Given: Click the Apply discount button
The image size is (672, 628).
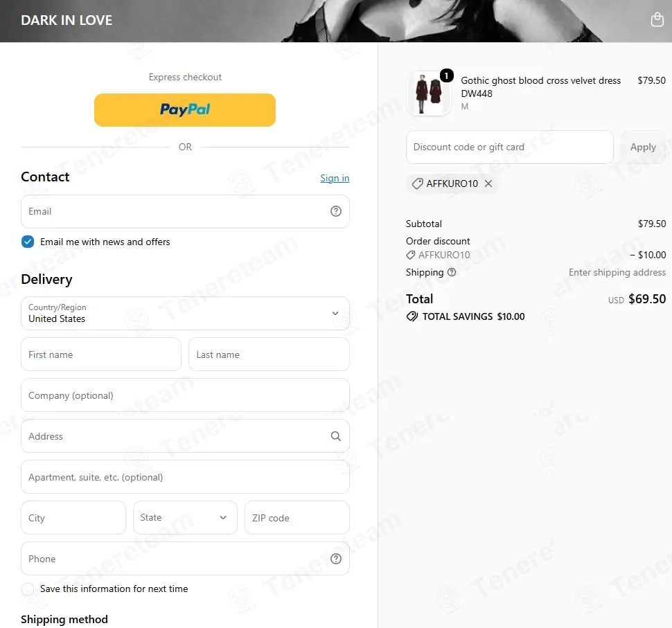Looking at the screenshot, I should (x=643, y=147).
